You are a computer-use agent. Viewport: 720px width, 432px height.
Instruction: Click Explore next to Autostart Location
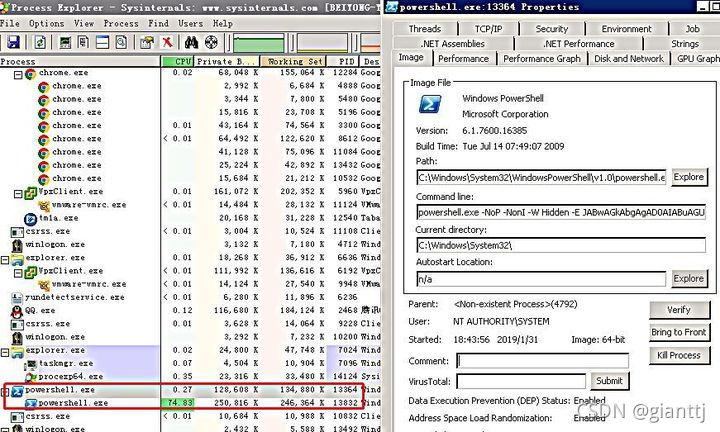coord(688,279)
